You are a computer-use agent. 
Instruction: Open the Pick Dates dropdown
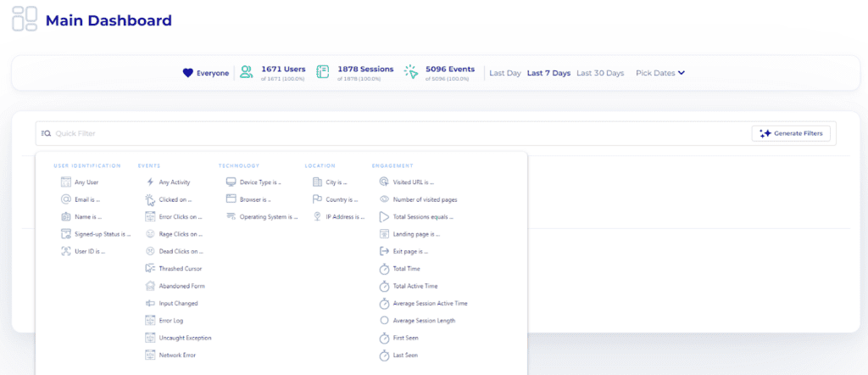pyautogui.click(x=659, y=73)
